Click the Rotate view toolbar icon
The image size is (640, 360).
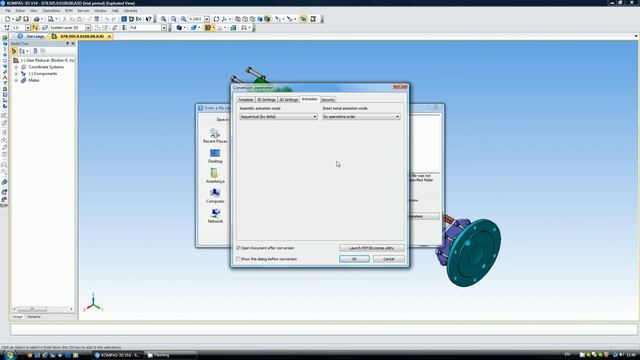coord(216,19)
